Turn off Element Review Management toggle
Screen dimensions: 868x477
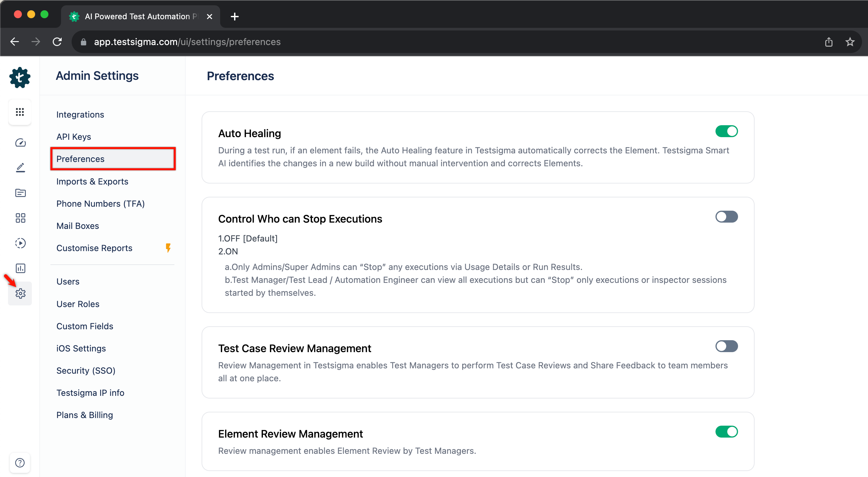726,432
